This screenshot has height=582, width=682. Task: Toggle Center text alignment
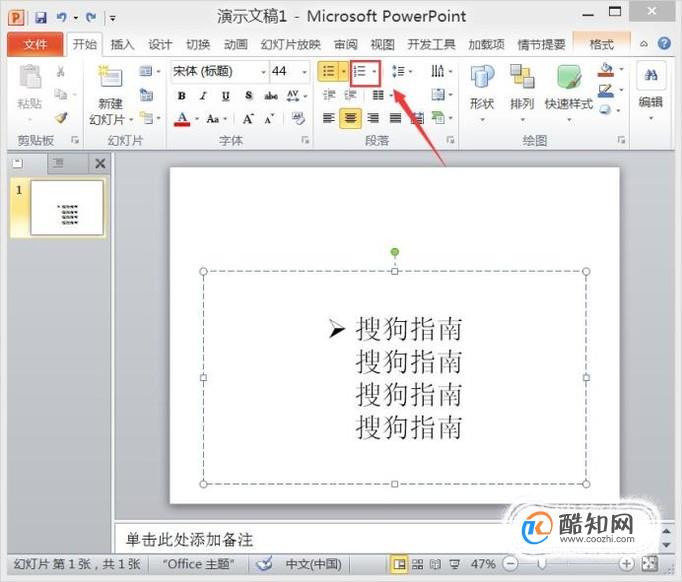(350, 118)
